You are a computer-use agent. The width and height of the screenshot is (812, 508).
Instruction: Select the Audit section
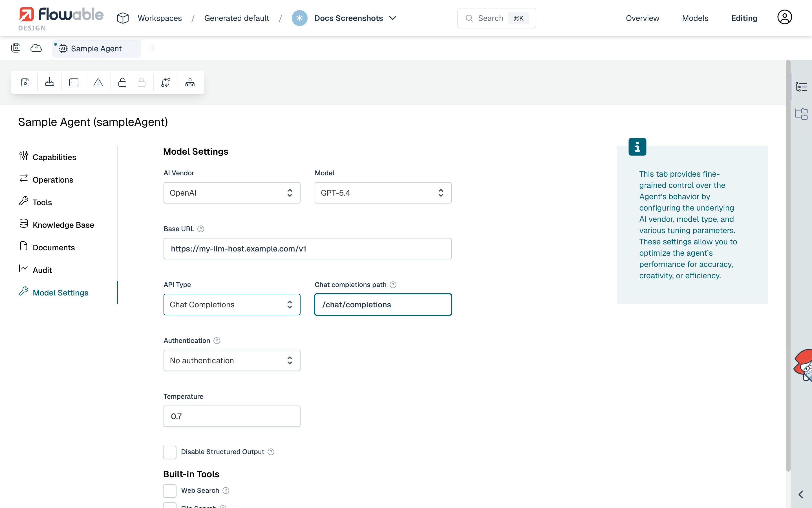point(36,270)
